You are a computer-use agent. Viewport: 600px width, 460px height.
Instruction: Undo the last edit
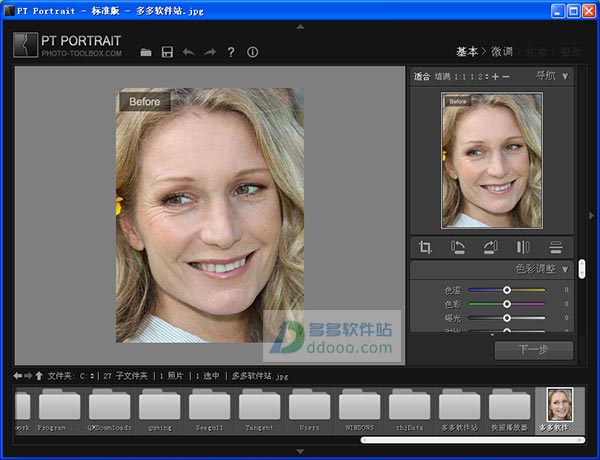pyautogui.click(x=188, y=52)
